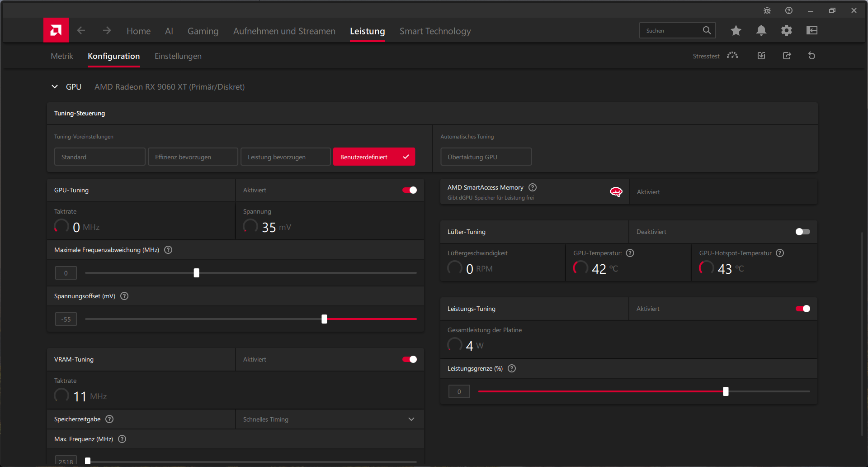Toggle VRAM-Tuning switch
Screen dimensions: 868x467
point(410,359)
